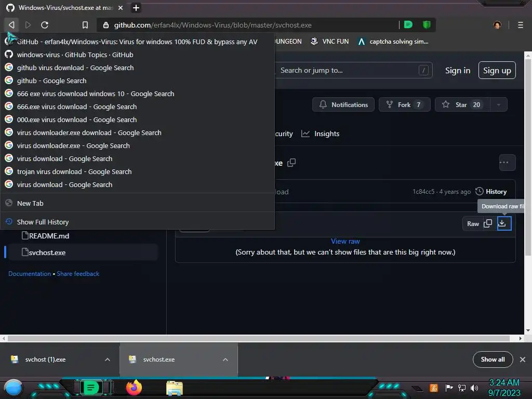532x399 pixels.
Task: Select 'trojan virus download - Google Search' entry
Action: [137, 171]
